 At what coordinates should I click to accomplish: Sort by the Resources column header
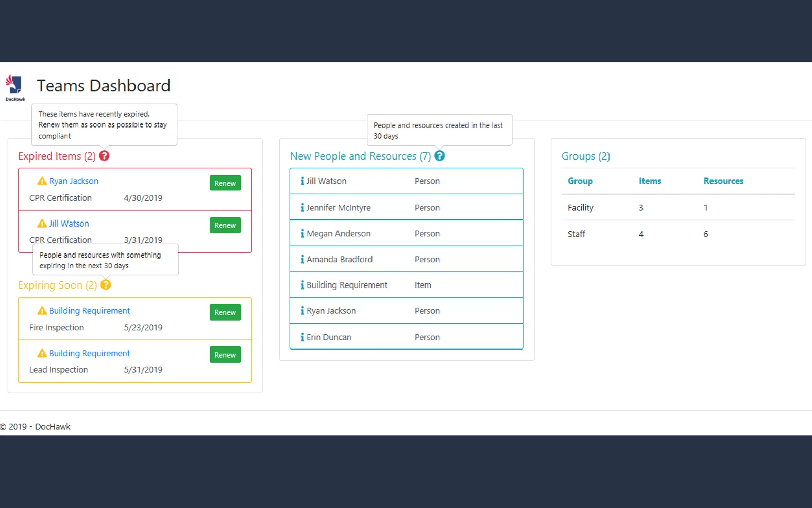tap(723, 181)
